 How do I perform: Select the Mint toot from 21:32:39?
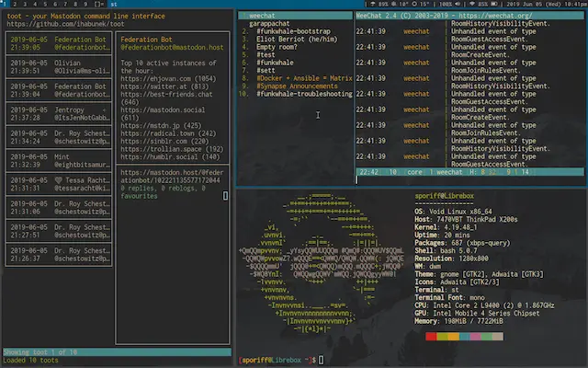point(59,161)
